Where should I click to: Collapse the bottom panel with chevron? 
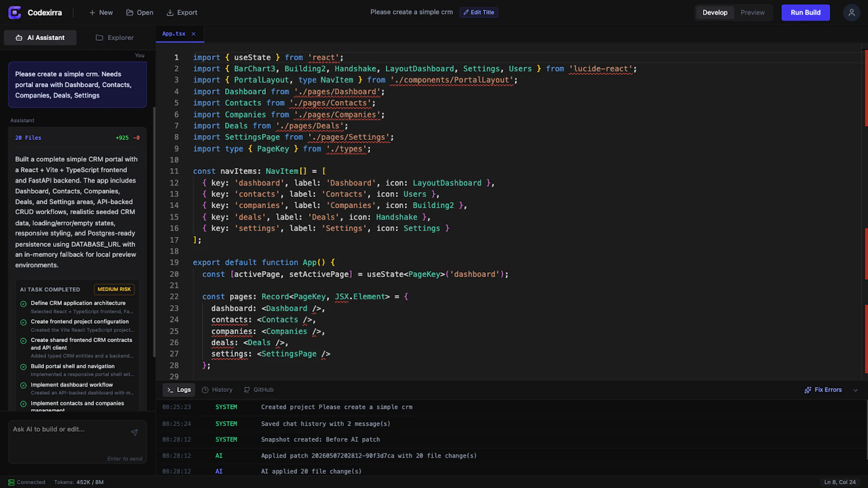[x=856, y=390]
